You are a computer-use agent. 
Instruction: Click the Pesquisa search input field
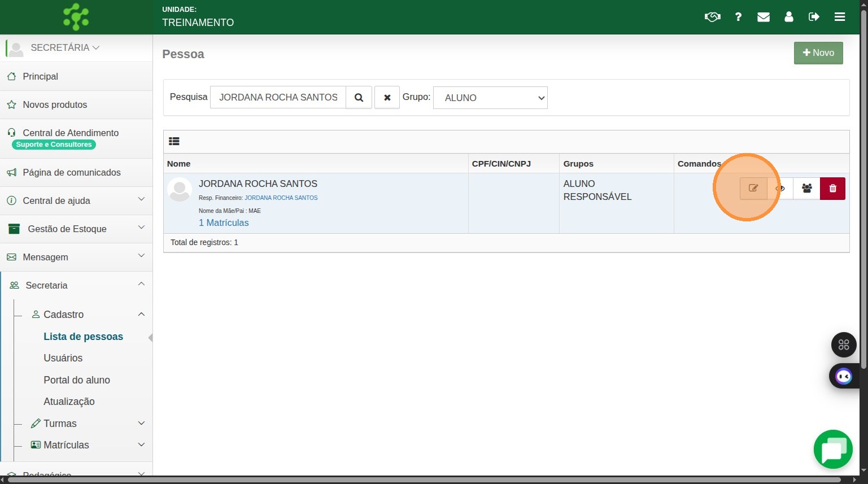(278, 98)
